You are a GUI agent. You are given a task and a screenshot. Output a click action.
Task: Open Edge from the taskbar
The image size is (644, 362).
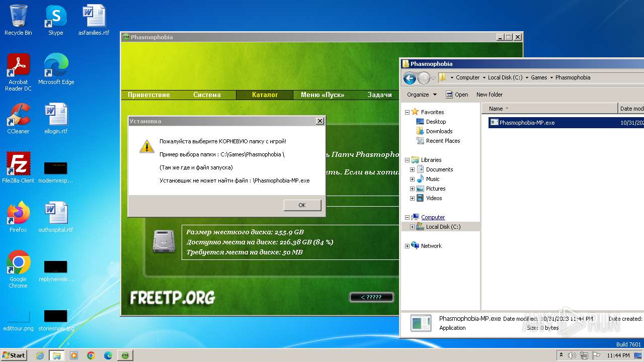(x=108, y=355)
